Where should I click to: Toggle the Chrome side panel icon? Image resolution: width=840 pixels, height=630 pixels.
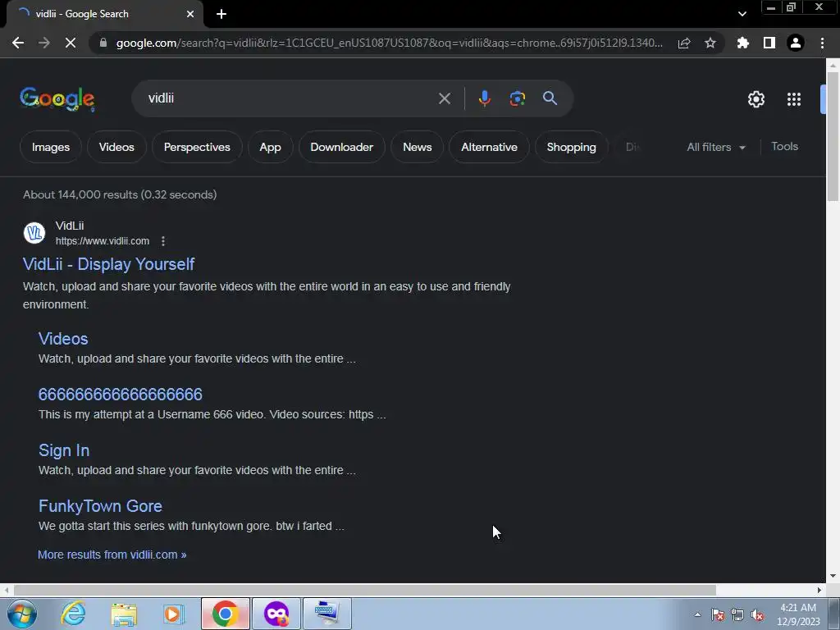pyautogui.click(x=769, y=43)
